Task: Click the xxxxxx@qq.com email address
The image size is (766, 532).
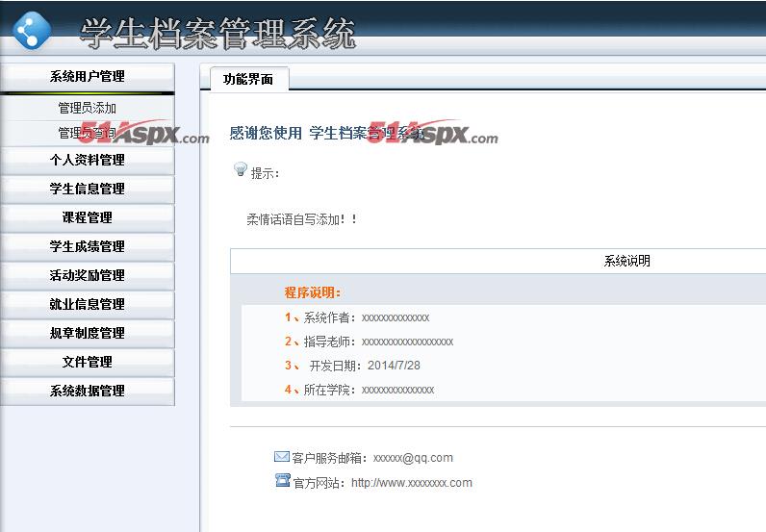Action: (413, 458)
